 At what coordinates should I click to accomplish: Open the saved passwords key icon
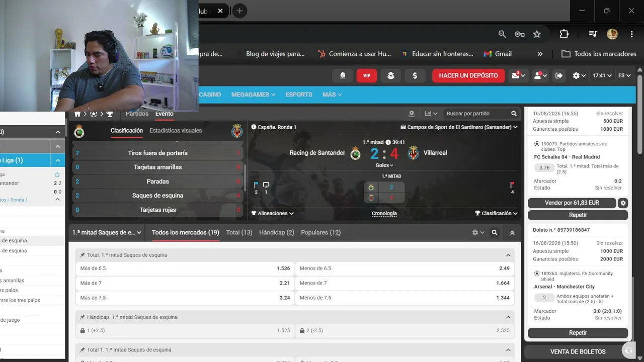tap(519, 34)
